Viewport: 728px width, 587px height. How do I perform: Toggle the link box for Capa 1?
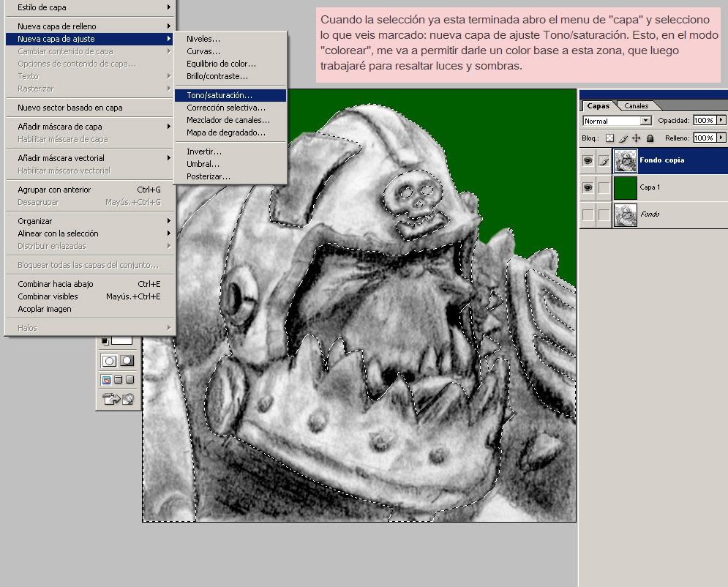(x=604, y=187)
